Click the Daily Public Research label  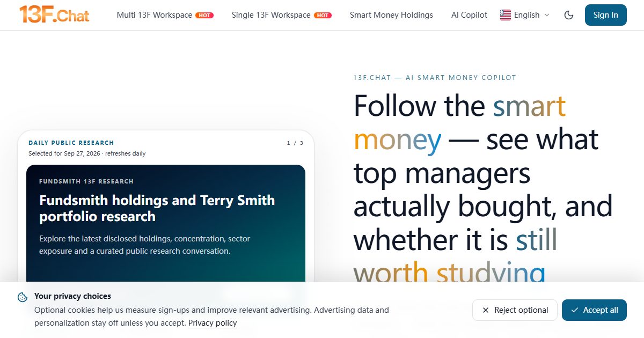click(x=71, y=143)
